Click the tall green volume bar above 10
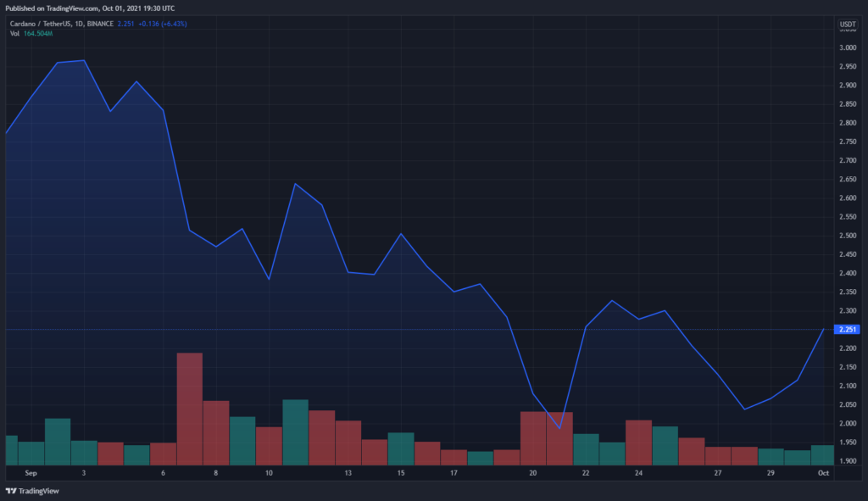This screenshot has width=868, height=501. pos(295,432)
